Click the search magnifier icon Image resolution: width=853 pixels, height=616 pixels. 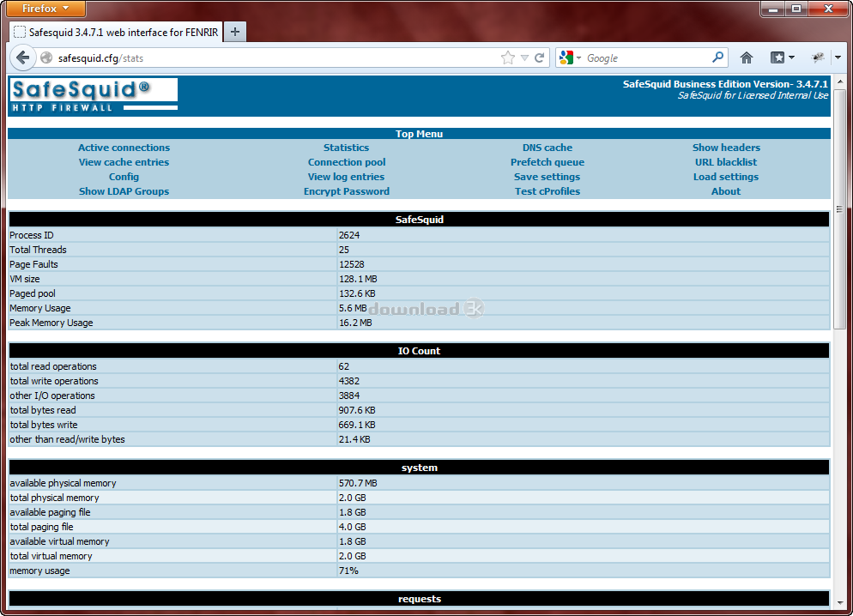pyautogui.click(x=718, y=57)
